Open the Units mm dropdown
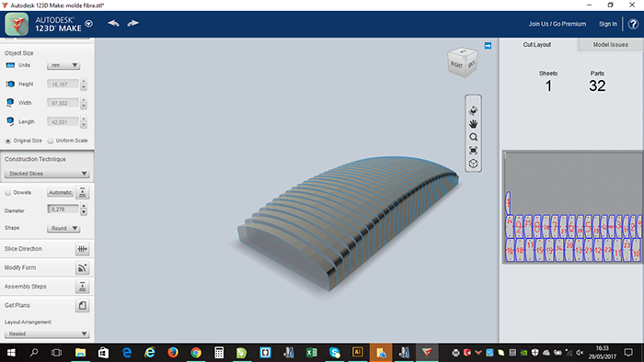 63,65
